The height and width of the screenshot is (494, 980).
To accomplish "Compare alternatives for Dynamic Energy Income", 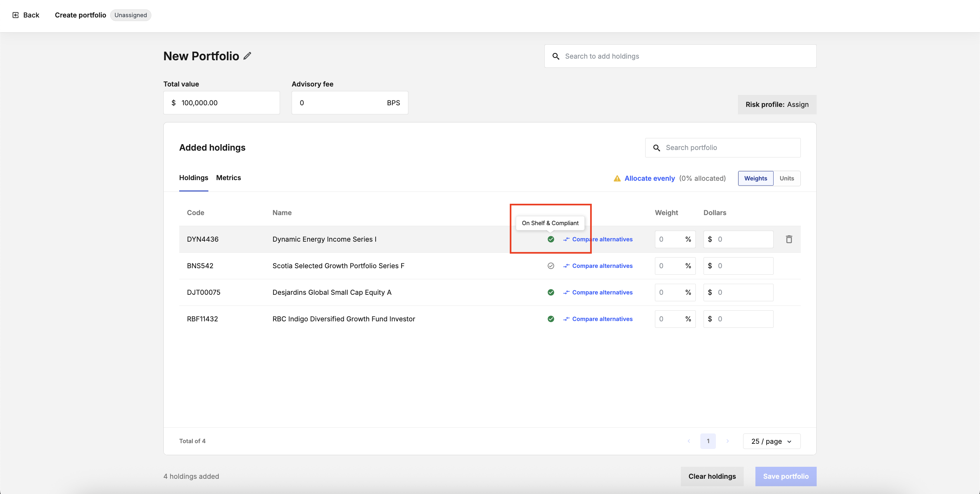I will pos(598,239).
